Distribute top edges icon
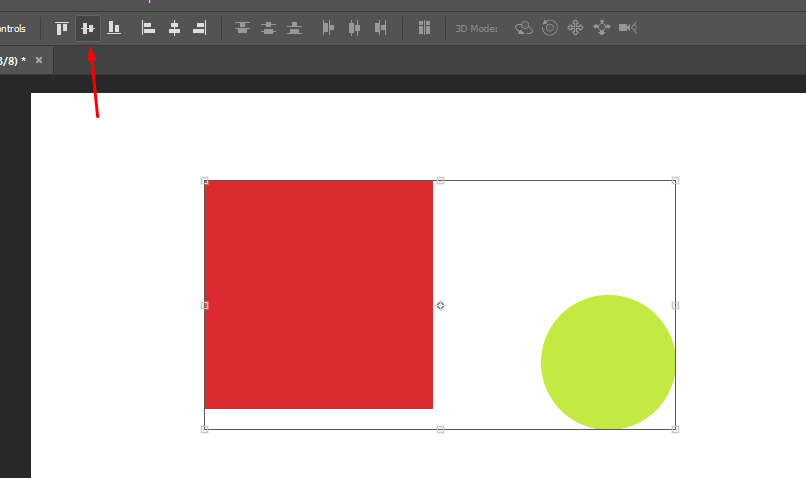 [242, 28]
